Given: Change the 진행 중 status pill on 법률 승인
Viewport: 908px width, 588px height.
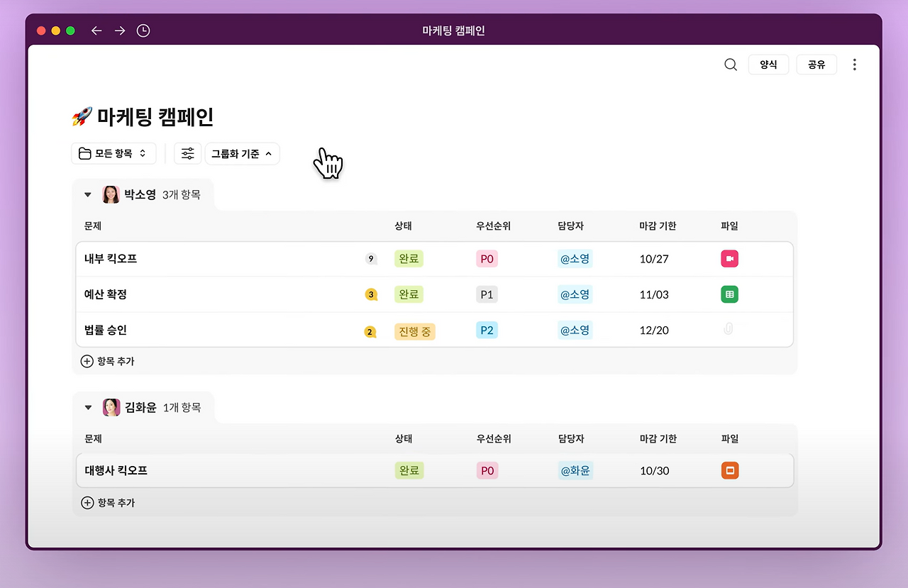Looking at the screenshot, I should [x=414, y=329].
